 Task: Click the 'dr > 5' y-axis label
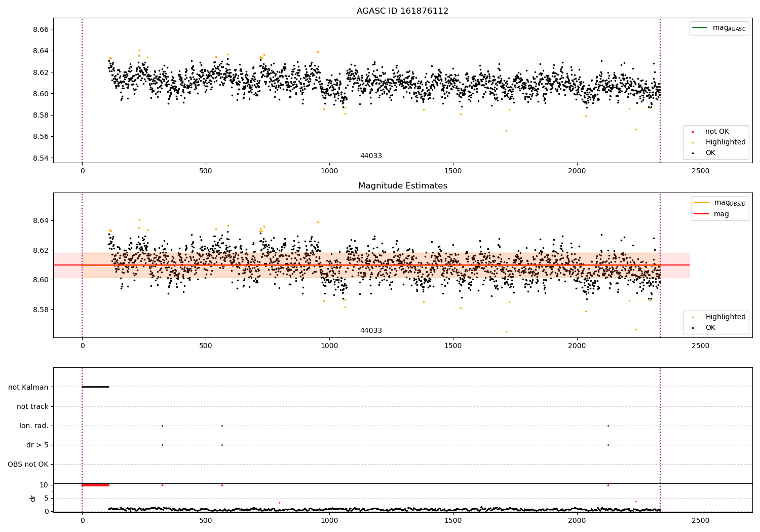[x=37, y=445]
